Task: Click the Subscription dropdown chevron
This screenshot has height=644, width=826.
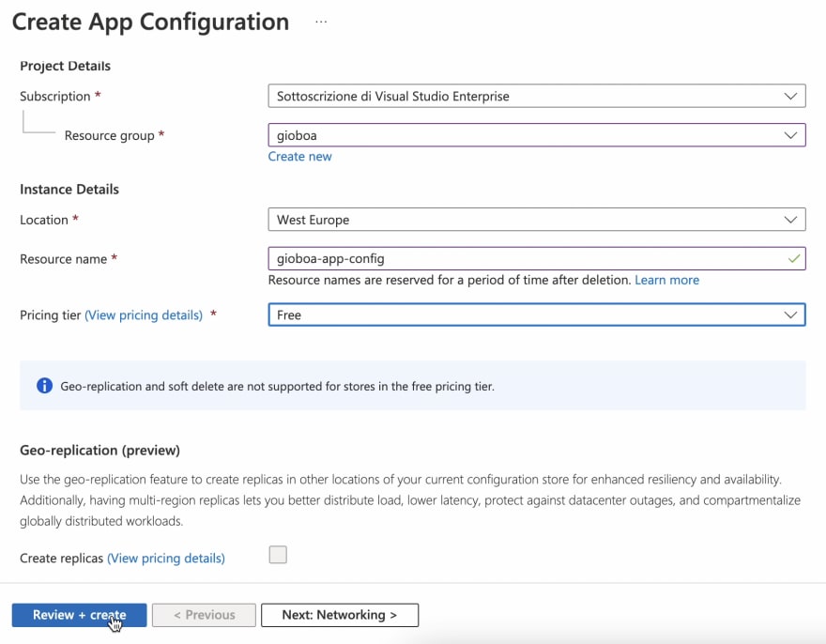Action: point(790,96)
